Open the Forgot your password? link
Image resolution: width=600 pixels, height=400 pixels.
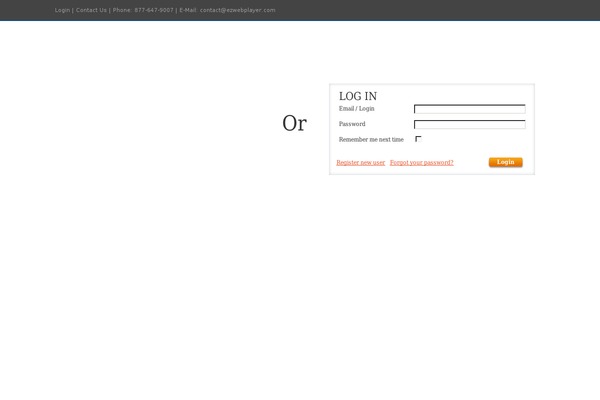tap(422, 163)
